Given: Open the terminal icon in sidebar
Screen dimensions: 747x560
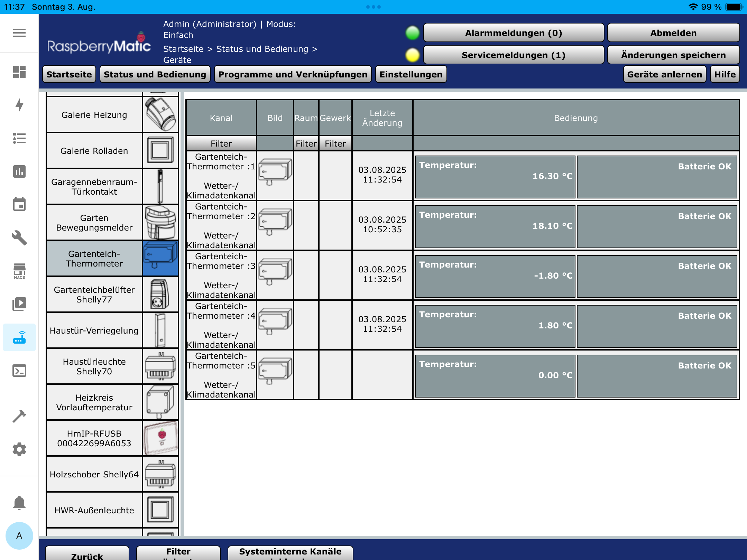Looking at the screenshot, I should pyautogui.click(x=19, y=371).
